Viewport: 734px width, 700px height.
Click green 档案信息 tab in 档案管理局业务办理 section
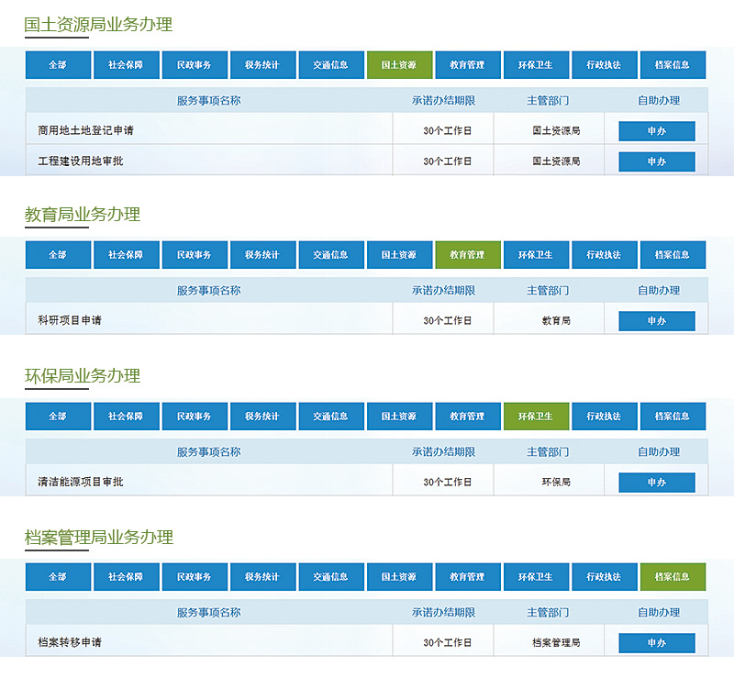[x=673, y=577]
